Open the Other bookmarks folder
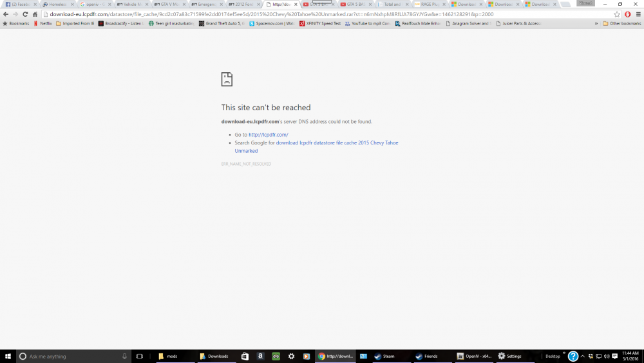Viewport: 644px width, 363px height. coord(622,23)
